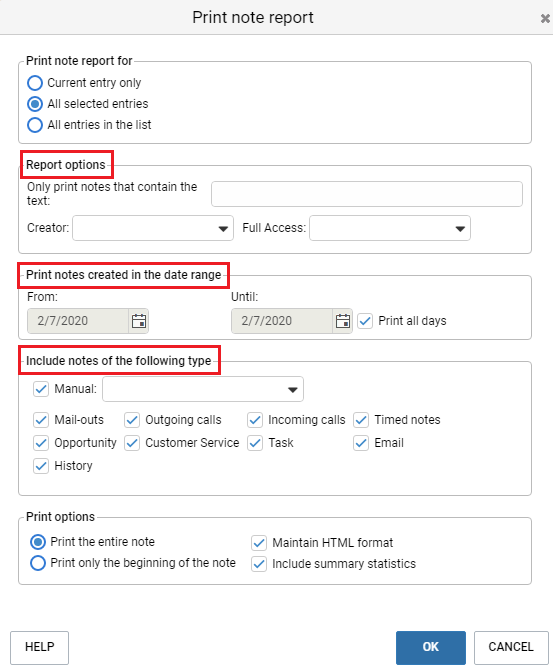Select All entries in the list
Image resolution: width=553 pixels, height=672 pixels.
tap(35, 125)
